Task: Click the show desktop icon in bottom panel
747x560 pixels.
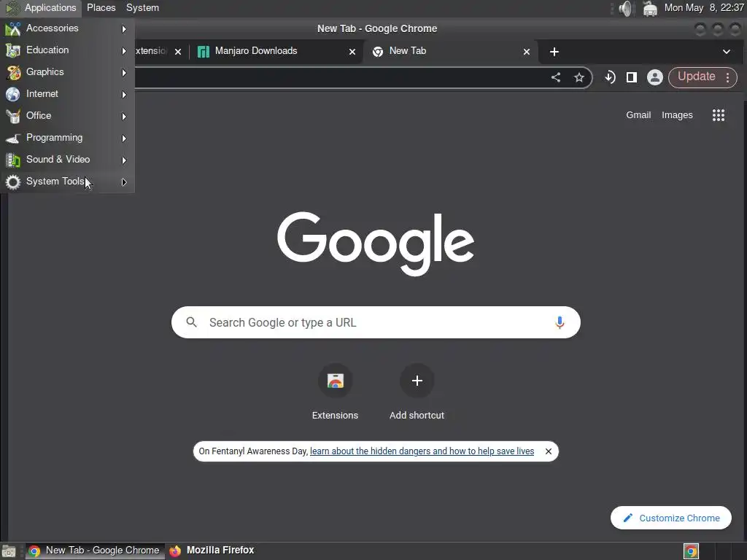Action: 9,551
